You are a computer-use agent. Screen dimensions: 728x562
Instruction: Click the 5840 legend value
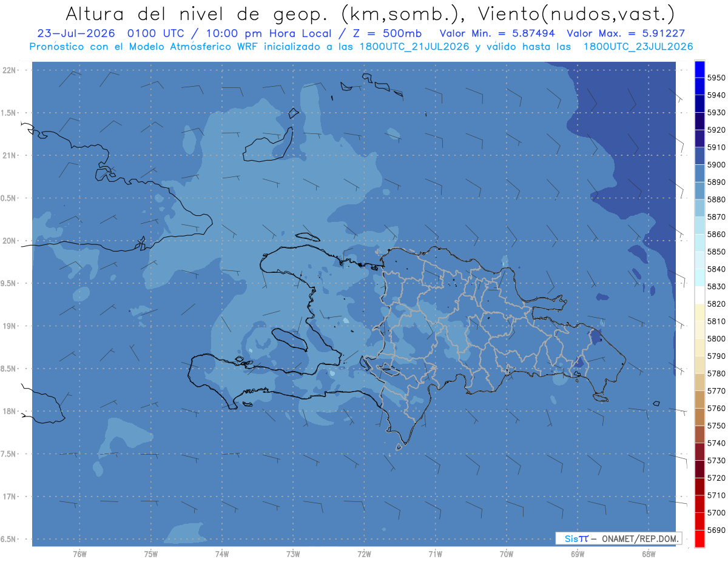716,269
